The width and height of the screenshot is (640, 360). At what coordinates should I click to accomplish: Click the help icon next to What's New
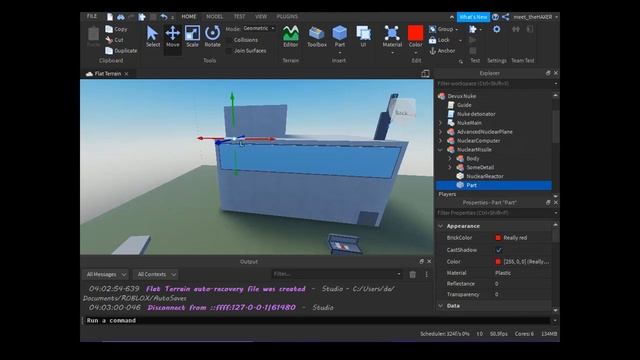(495, 17)
